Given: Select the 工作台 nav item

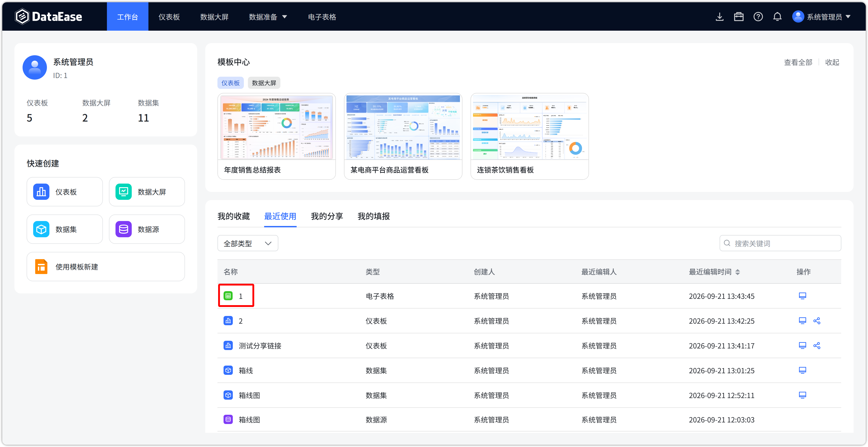Looking at the screenshot, I should 127,16.
